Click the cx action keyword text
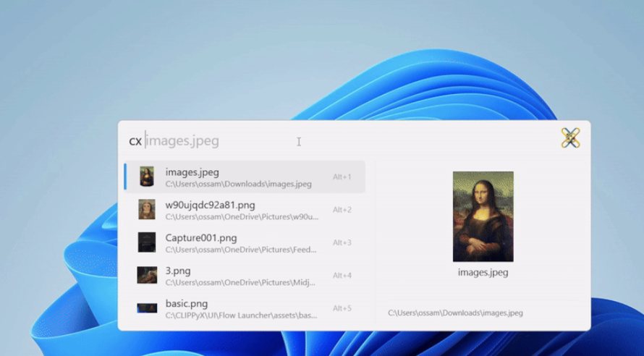The image size is (644, 356). coord(135,141)
